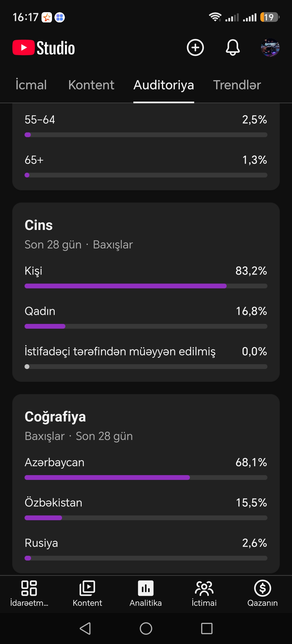Tap the Android home circle button
Viewport: 292px width, 644px height.
point(146,628)
